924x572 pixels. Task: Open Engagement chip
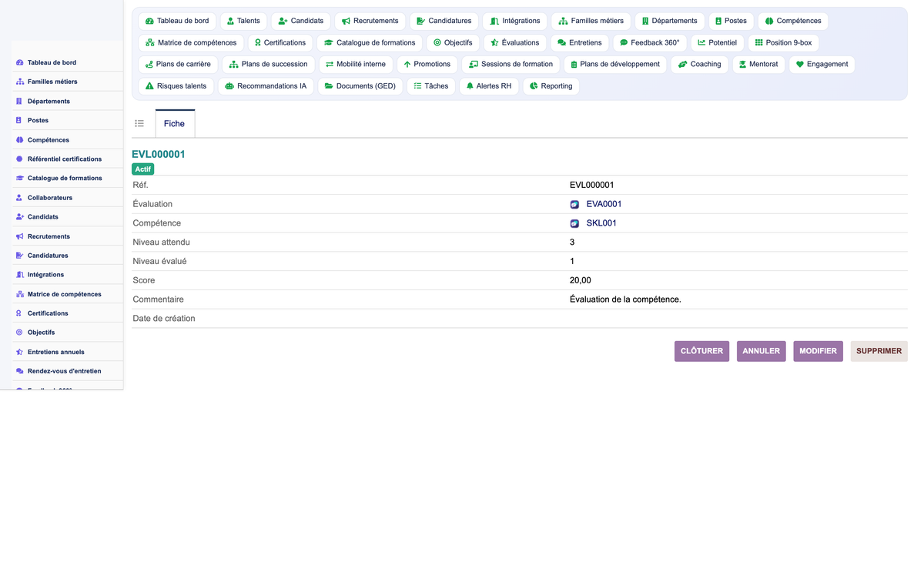pyautogui.click(x=822, y=64)
